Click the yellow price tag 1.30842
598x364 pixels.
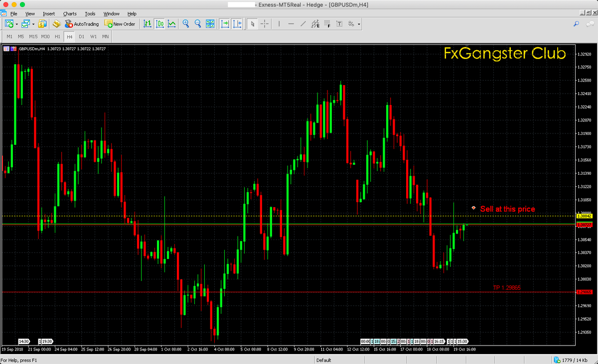coord(584,216)
